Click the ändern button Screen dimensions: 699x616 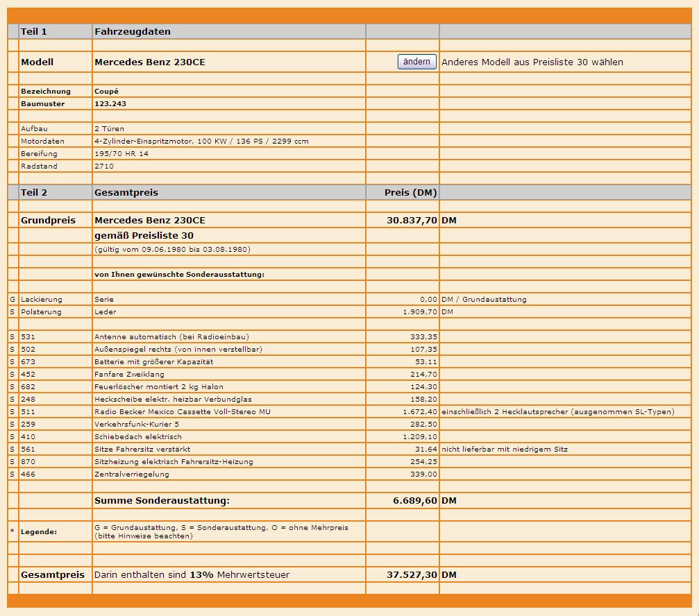[x=416, y=62]
